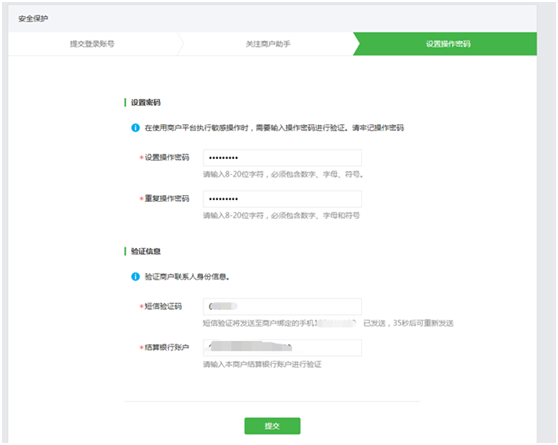Click the 验证商户联系人身份信息 notice text

(187, 277)
